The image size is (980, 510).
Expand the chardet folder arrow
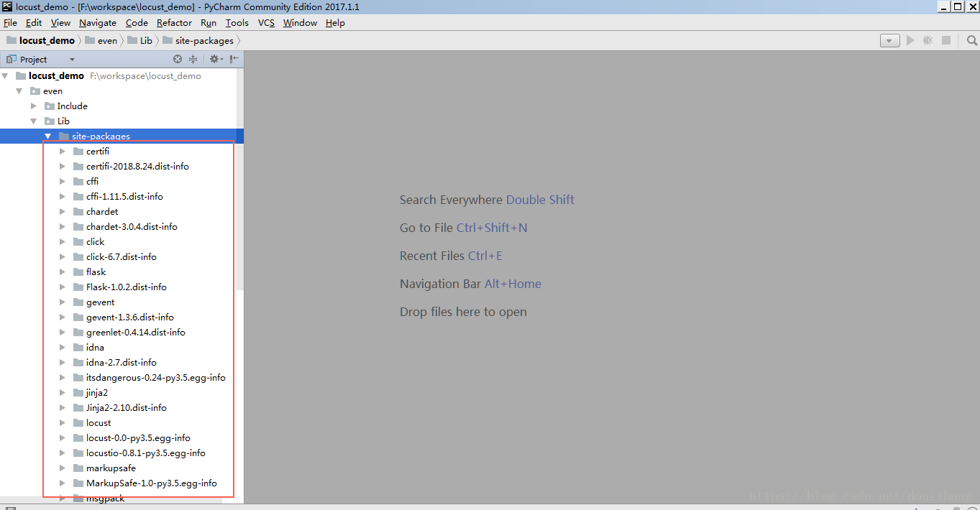click(63, 212)
